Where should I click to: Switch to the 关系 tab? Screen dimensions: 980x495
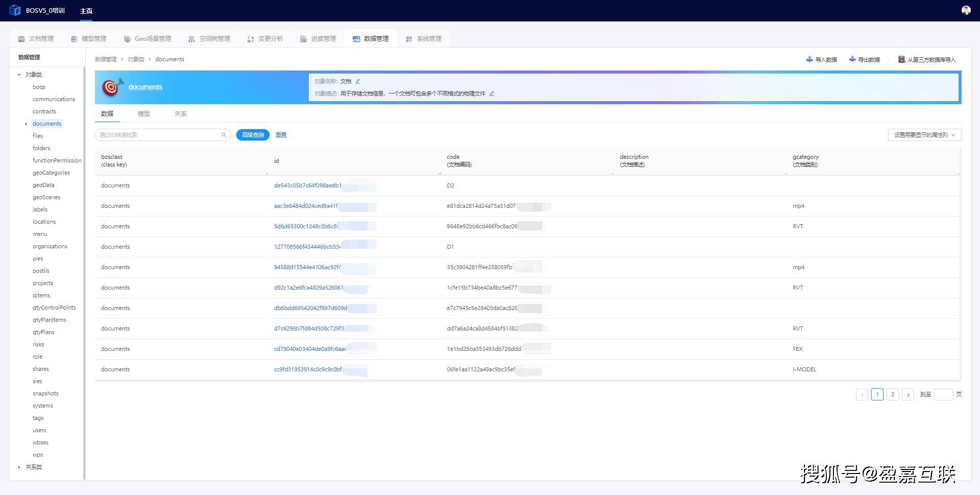(x=180, y=114)
